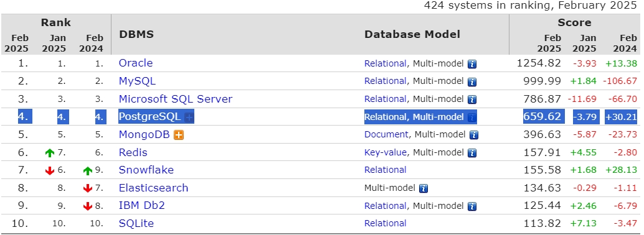The width and height of the screenshot is (644, 235).
Task: Click the Database Model column header
Action: [x=412, y=34]
